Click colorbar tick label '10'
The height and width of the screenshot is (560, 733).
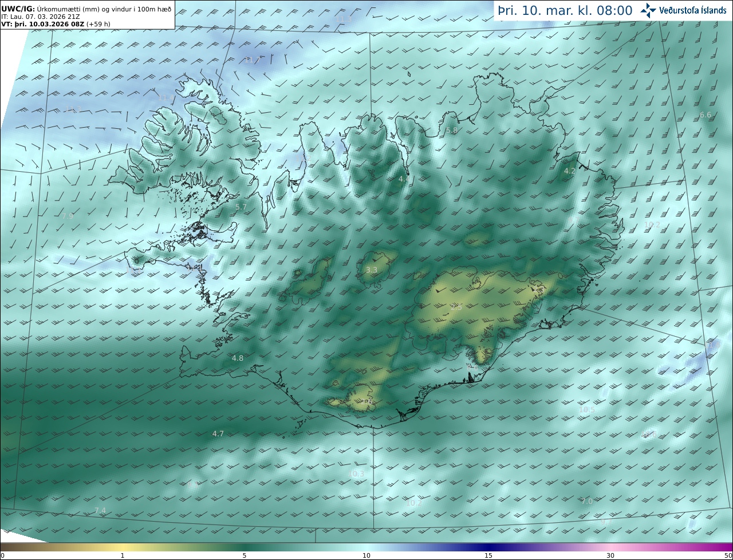point(366,555)
